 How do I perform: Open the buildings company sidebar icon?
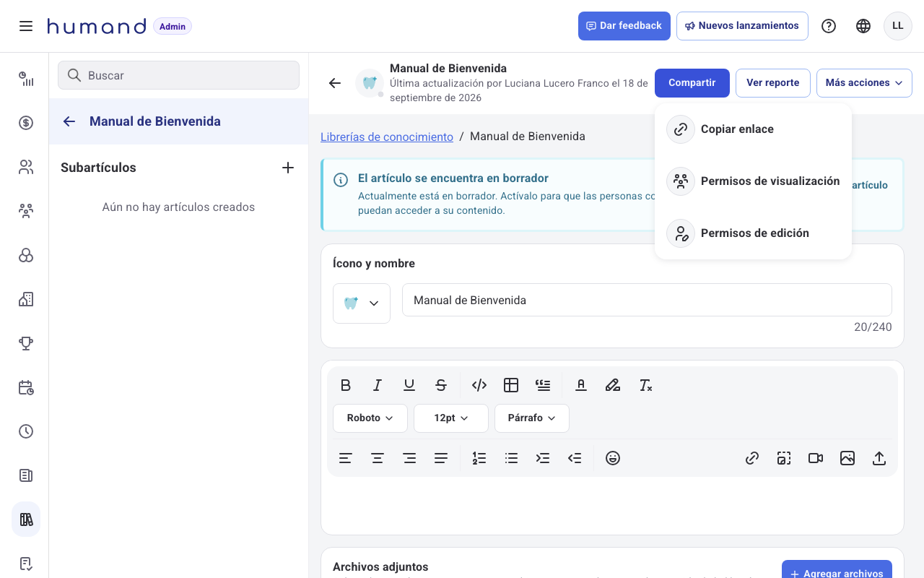click(26, 299)
